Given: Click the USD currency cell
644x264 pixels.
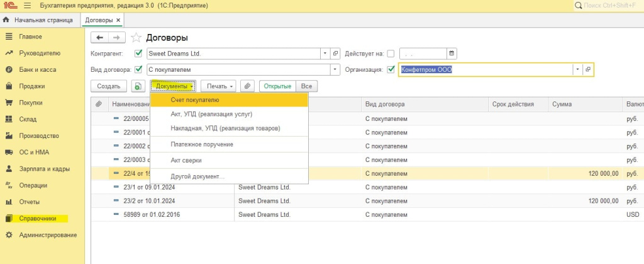Looking at the screenshot, I should (633, 214).
